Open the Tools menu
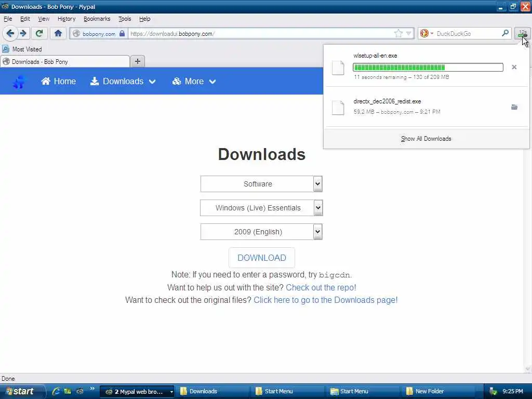This screenshot has height=399, width=532. click(x=125, y=19)
